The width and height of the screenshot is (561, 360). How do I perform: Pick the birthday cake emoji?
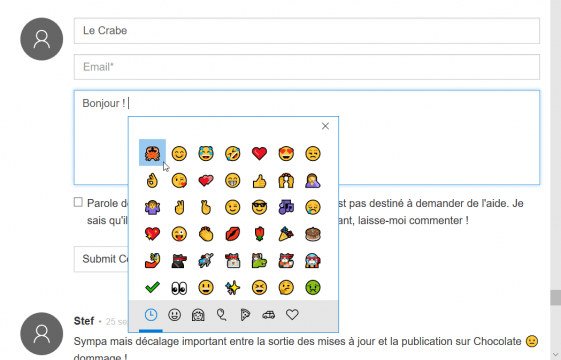(x=313, y=234)
